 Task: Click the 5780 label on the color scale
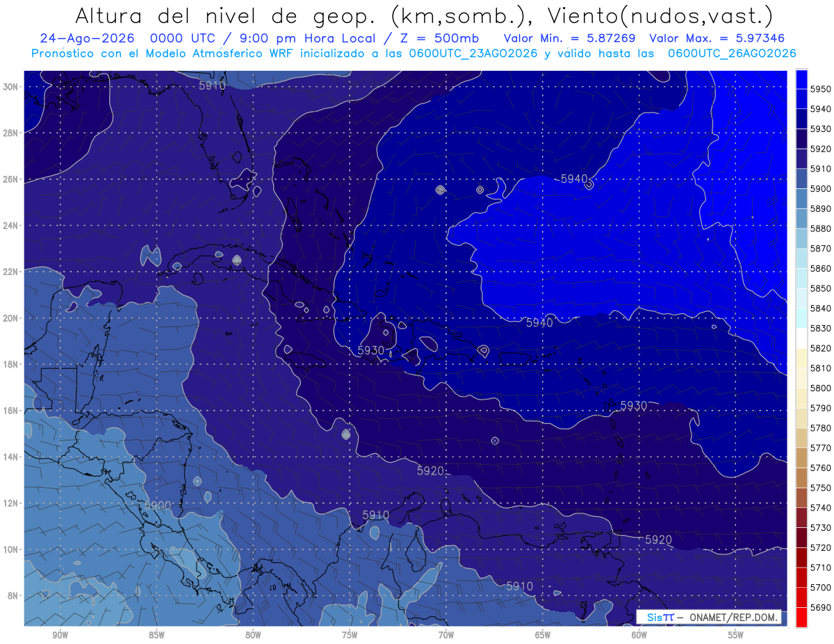821,428
